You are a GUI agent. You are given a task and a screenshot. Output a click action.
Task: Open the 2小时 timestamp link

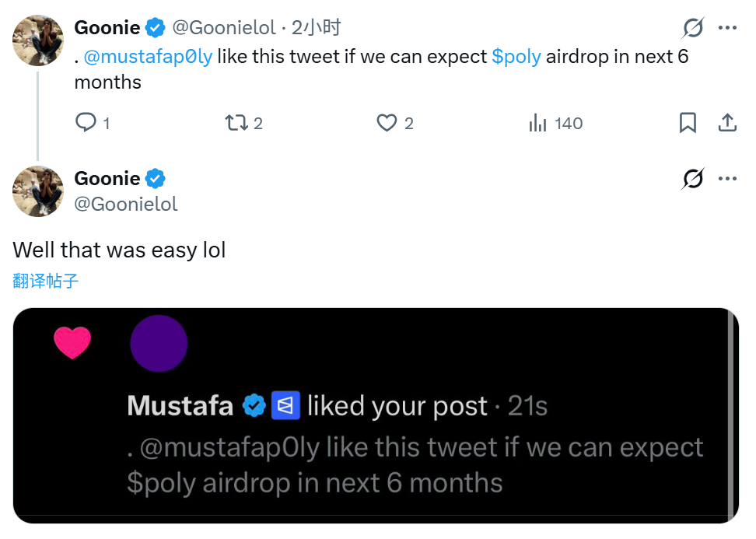317,28
